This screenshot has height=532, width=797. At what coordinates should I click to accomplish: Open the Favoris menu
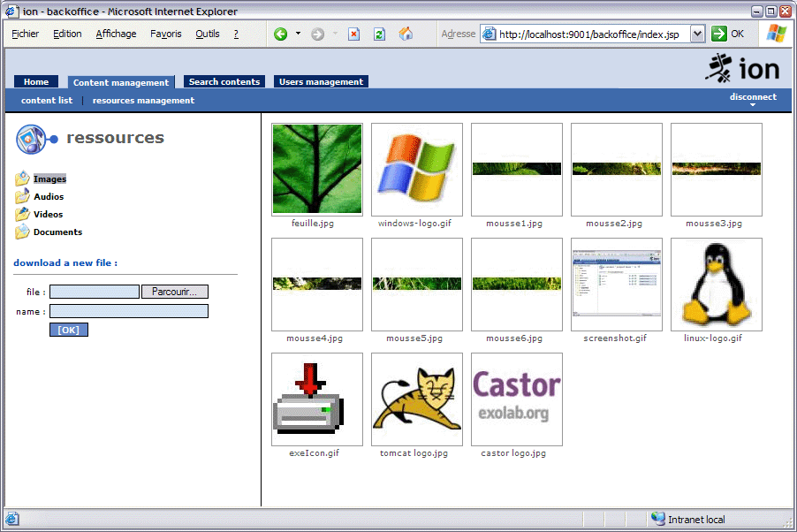coord(166,34)
